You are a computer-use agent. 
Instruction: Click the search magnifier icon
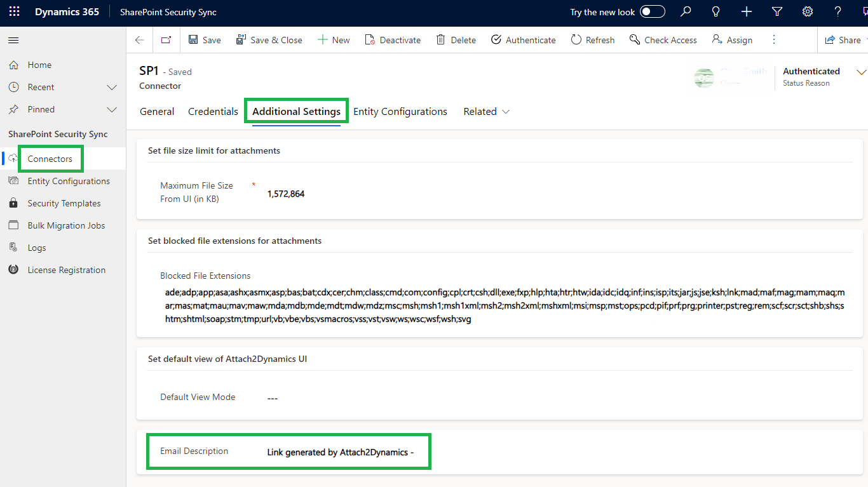(686, 12)
